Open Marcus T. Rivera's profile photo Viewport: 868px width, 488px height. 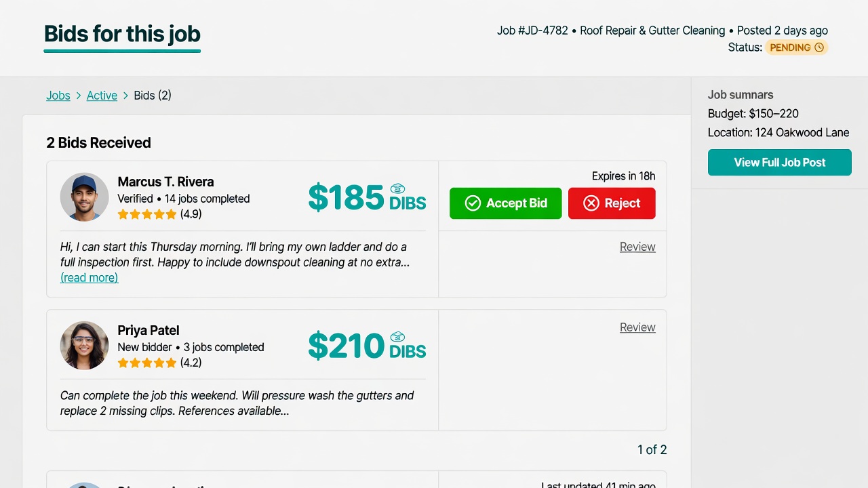[84, 197]
